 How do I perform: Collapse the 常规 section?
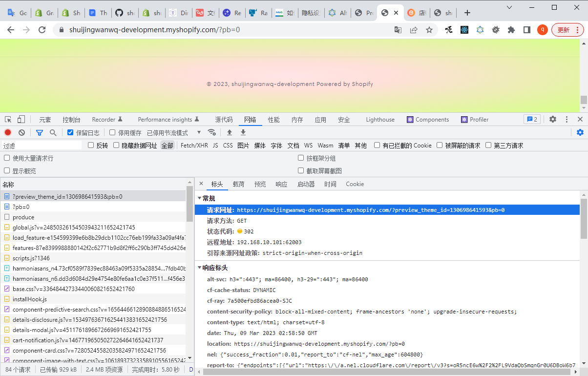(199, 198)
